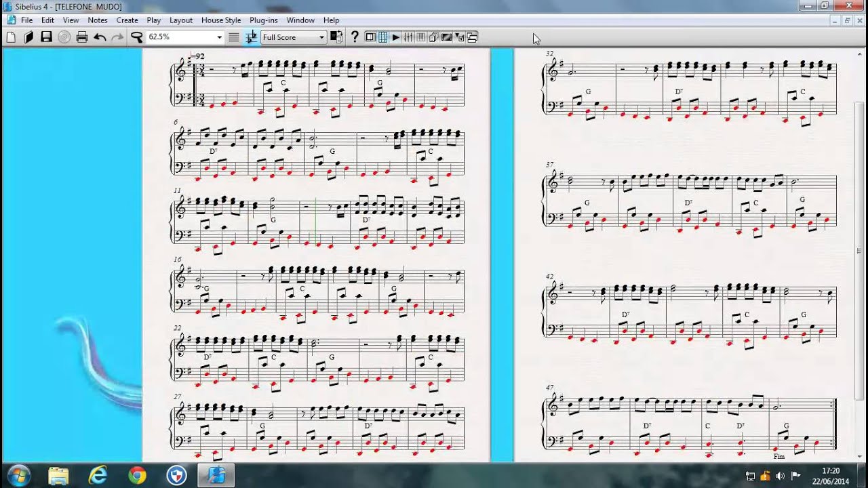
Task: Open Windows Explorer from the taskbar
Action: (59, 476)
